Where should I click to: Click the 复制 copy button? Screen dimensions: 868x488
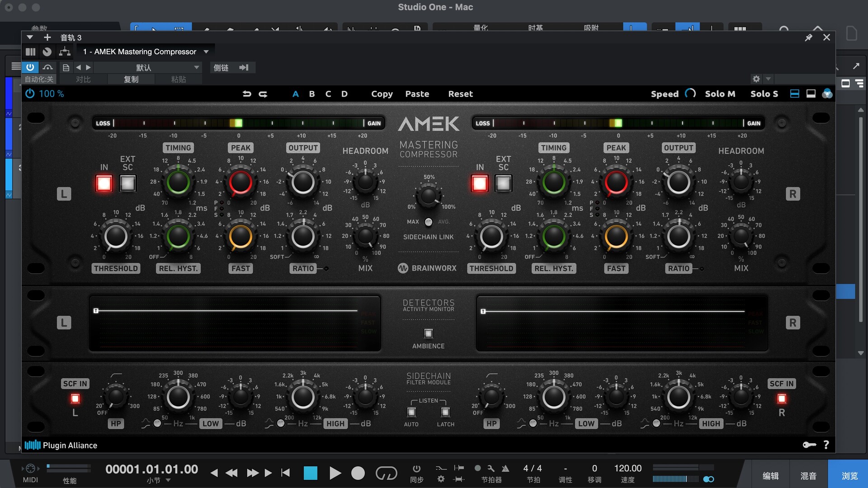point(131,79)
